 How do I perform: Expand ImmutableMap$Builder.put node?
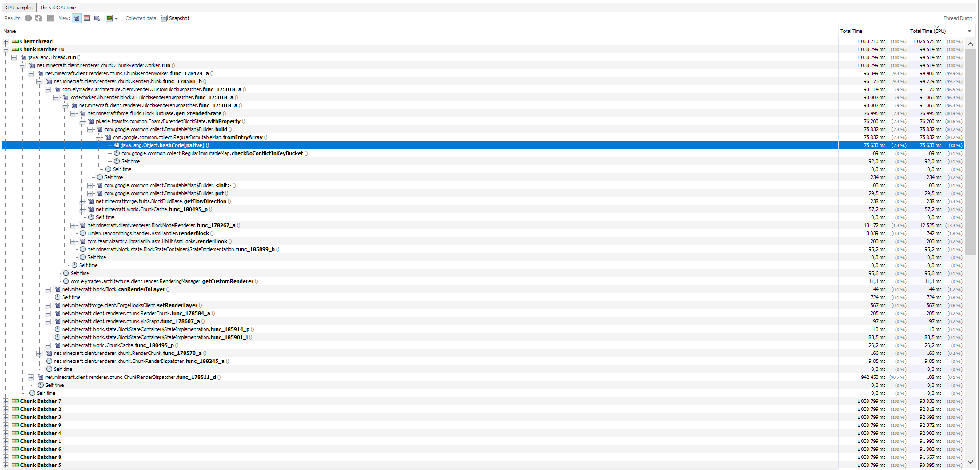tap(90, 193)
